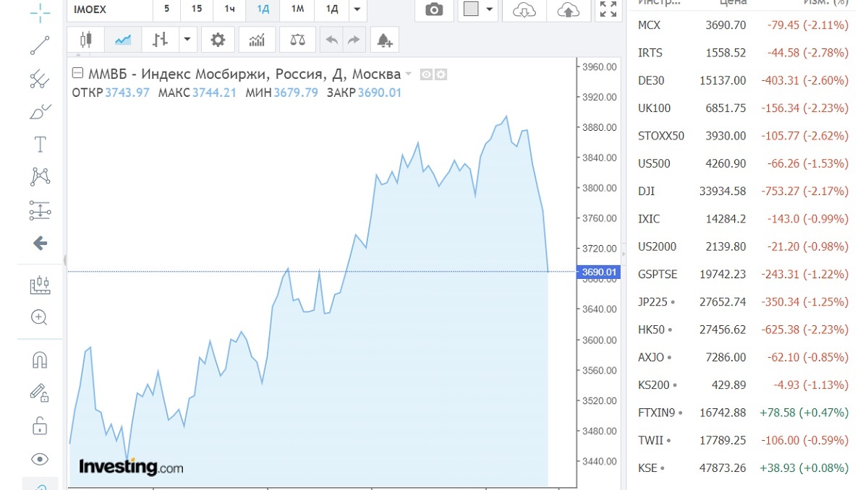Take a chart snapshot with the camera icon

434,10
